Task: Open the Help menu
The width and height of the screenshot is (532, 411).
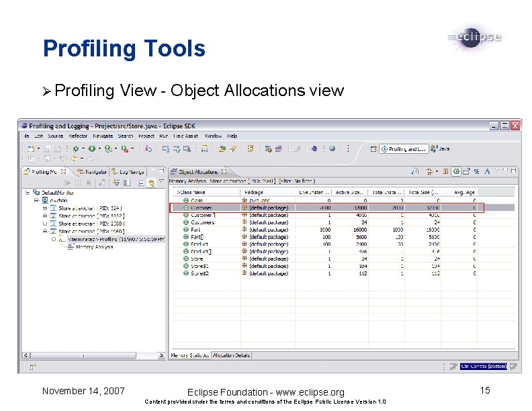Action: pos(232,136)
